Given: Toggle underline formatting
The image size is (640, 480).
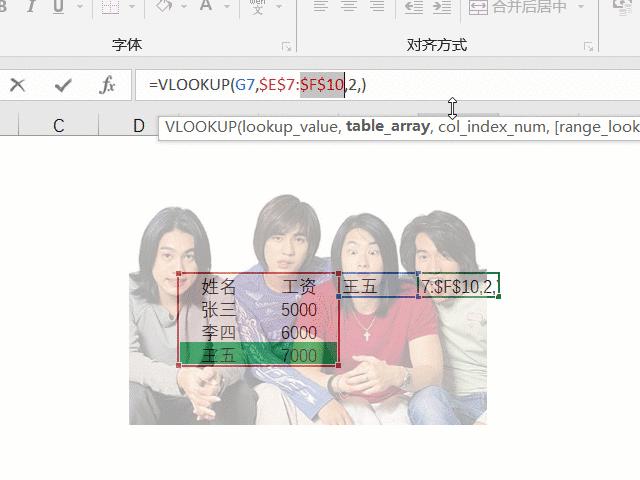Looking at the screenshot, I should point(58,6).
